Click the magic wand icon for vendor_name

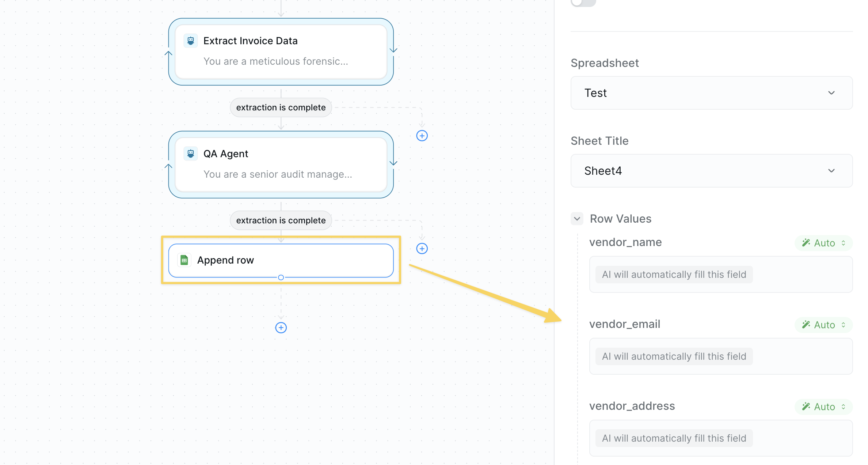tap(806, 243)
